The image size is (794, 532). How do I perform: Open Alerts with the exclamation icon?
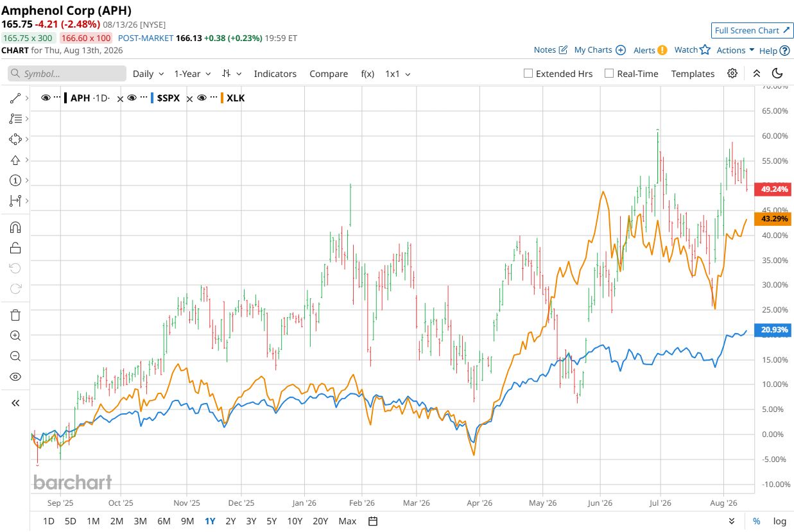point(662,50)
